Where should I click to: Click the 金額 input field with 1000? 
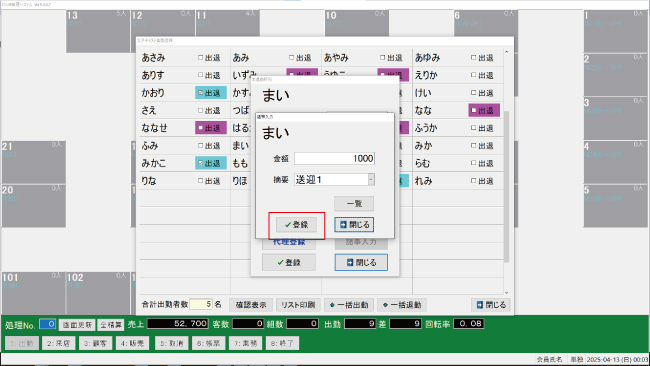click(x=335, y=158)
